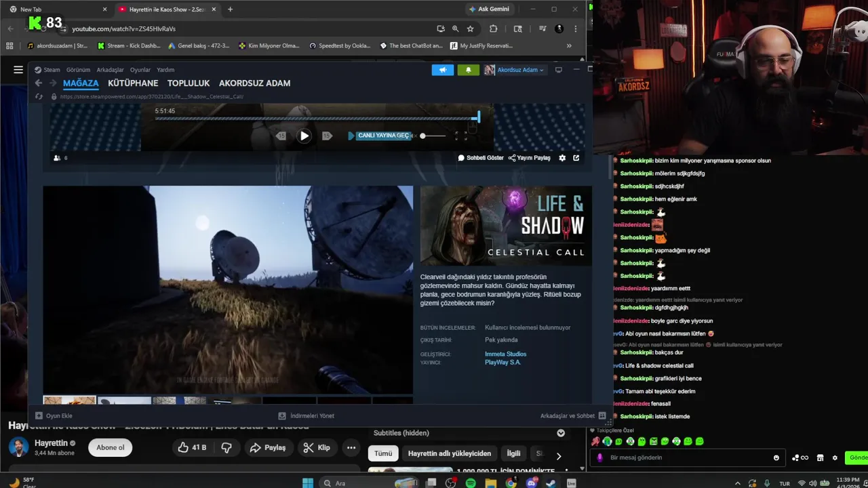Click the YouTube Paylaş share button

[x=268, y=447]
